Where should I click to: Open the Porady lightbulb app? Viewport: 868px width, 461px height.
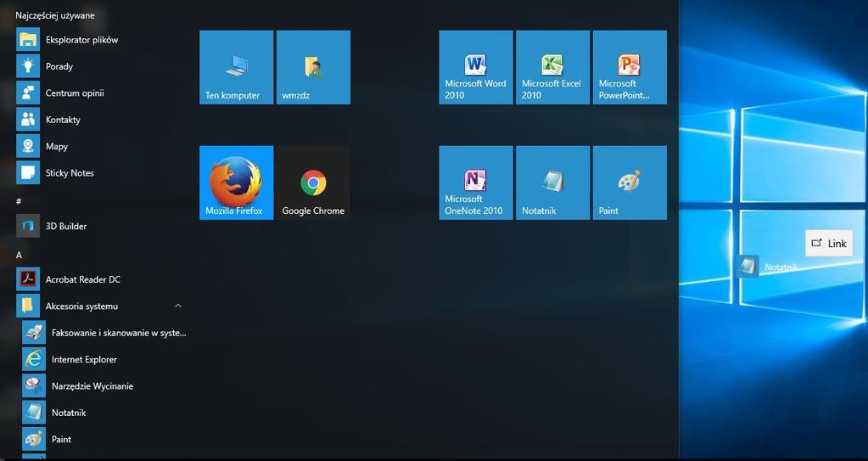99,66
